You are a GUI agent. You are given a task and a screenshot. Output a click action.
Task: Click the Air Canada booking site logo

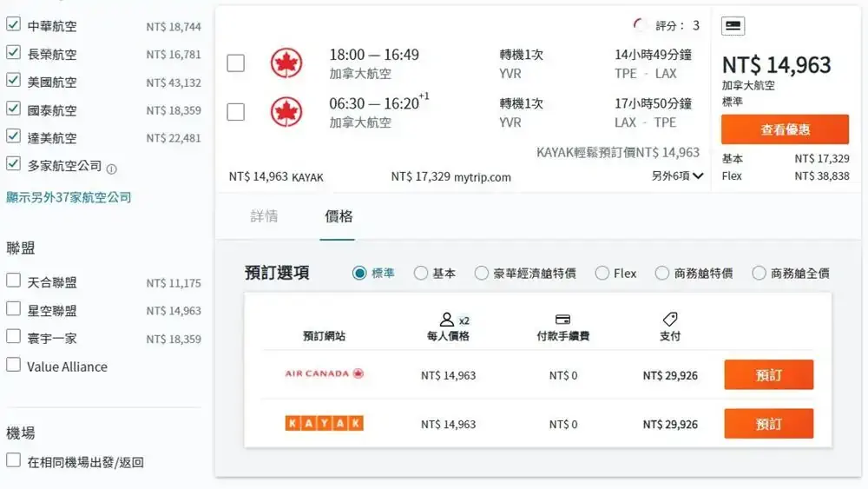[325, 373]
